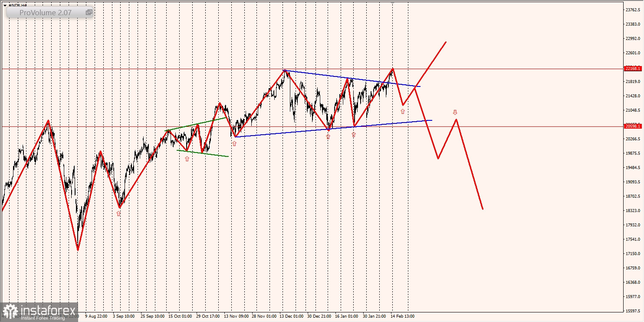644x322 pixels.
Task: Click the 15977.0 price scale value
Action: click(x=634, y=297)
